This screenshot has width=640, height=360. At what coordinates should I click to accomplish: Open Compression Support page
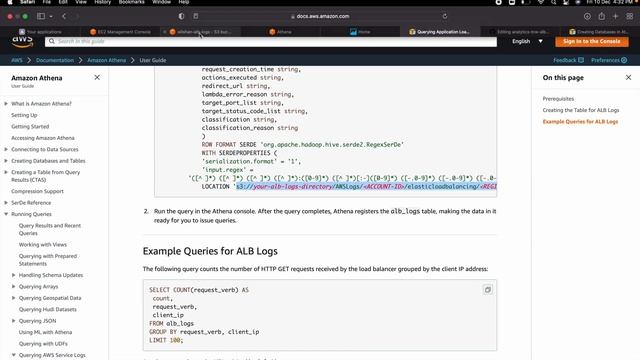point(37,191)
